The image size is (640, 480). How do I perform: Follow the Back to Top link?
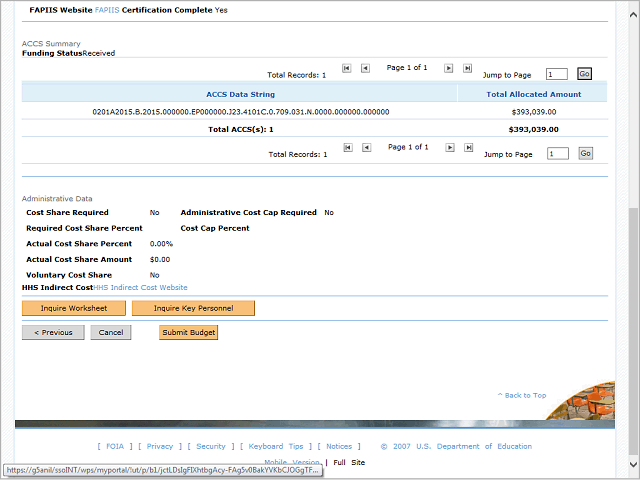(522, 395)
